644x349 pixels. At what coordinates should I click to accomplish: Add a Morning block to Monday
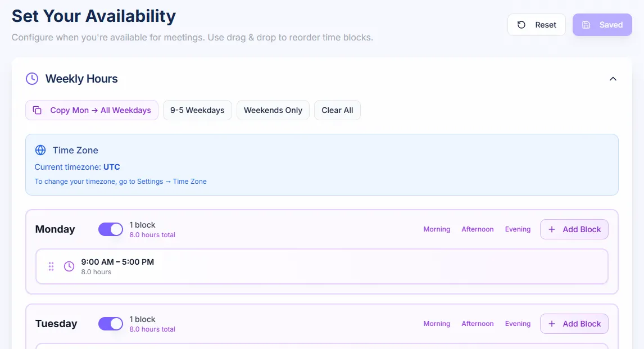[x=437, y=229]
